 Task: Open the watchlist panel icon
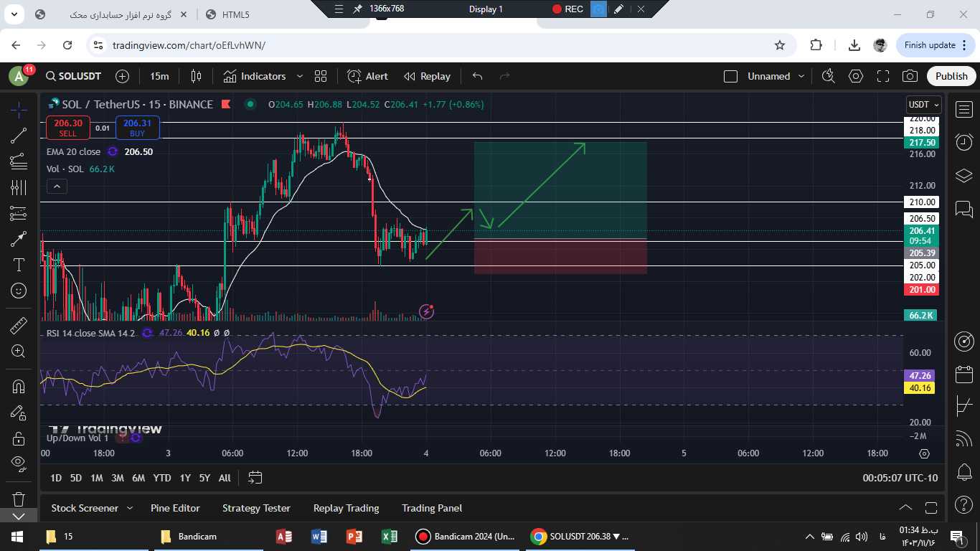[963, 110]
